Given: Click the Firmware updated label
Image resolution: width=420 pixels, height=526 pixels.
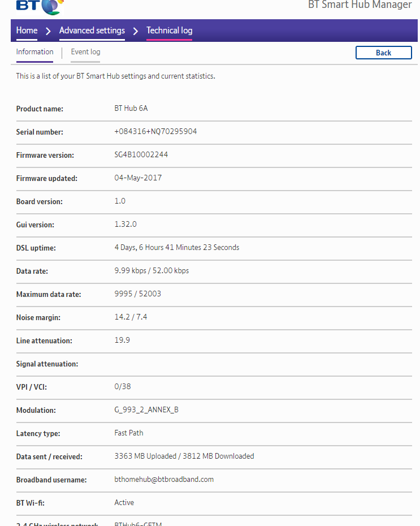Looking at the screenshot, I should pos(46,179).
